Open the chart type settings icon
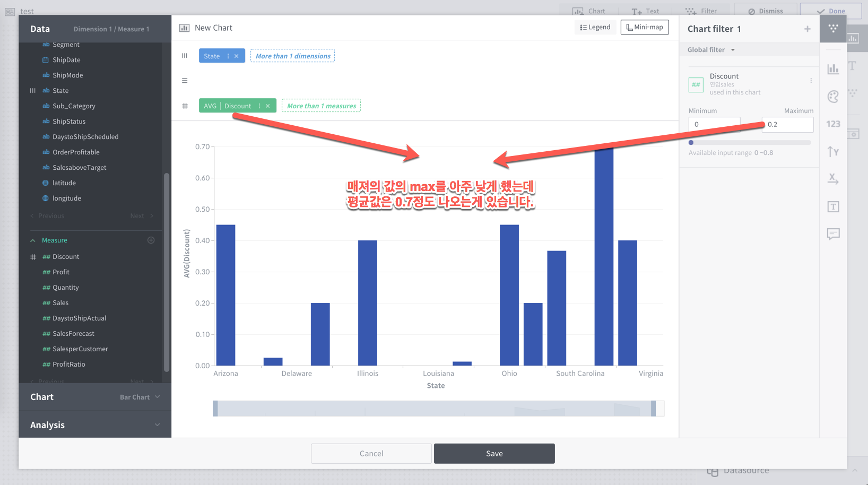 tap(833, 68)
